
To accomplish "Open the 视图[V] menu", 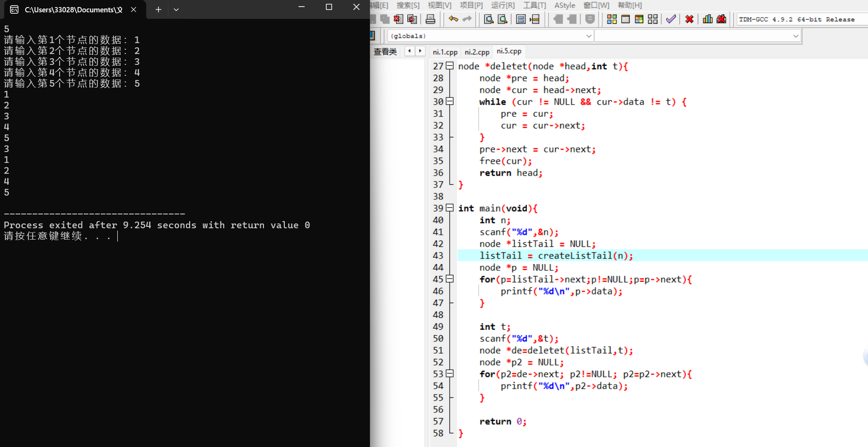I will [439, 5].
